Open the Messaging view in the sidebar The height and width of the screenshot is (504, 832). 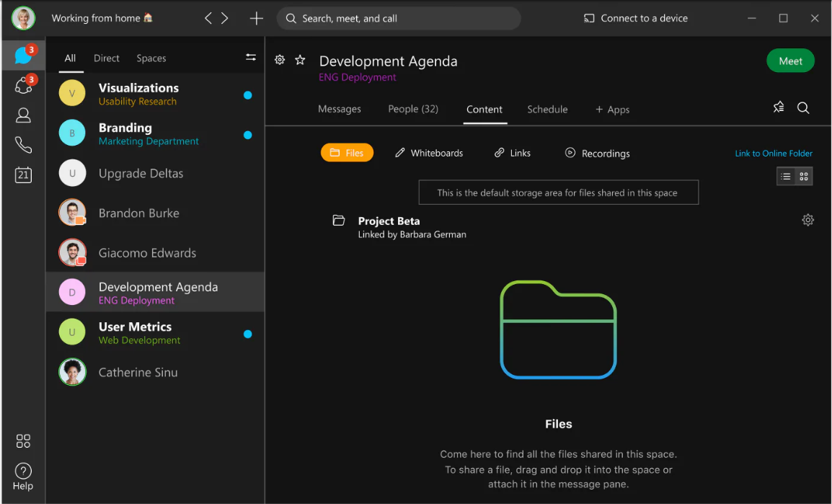pyautogui.click(x=22, y=55)
